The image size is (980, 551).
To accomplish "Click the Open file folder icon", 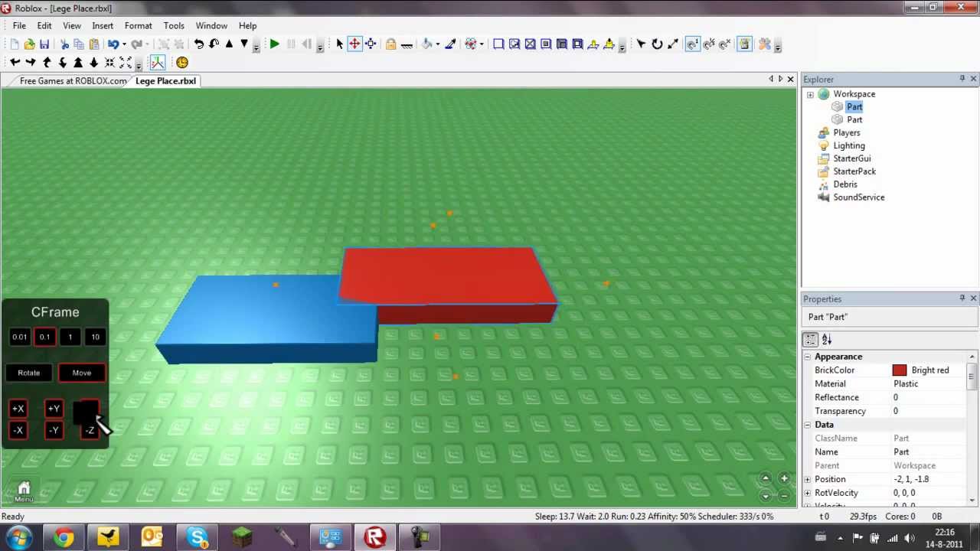I will point(29,44).
